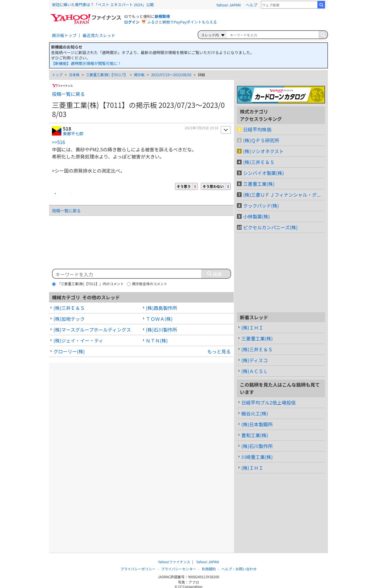Open 最近見たスレッド navigation link
The height and width of the screenshot is (588, 377).
99,36
